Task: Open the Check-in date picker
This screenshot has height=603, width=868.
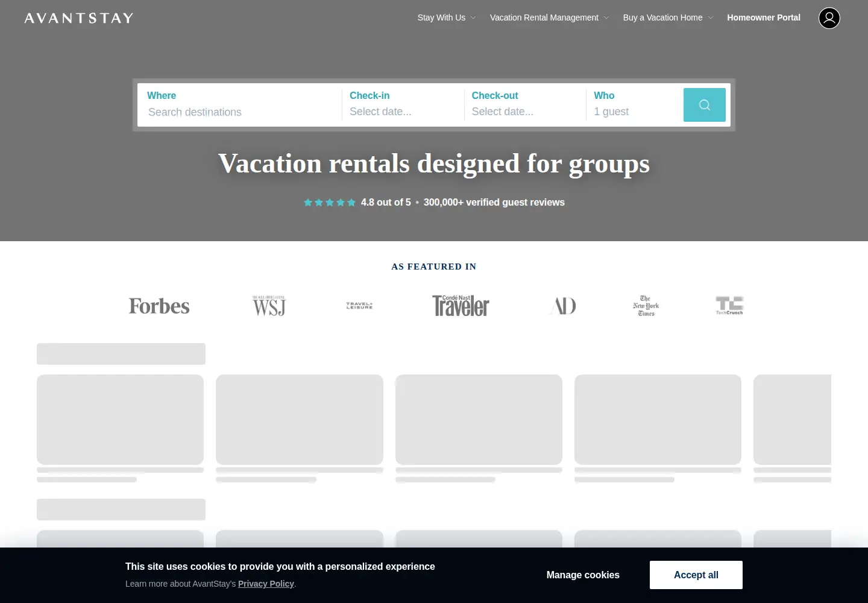Action: [x=403, y=105]
